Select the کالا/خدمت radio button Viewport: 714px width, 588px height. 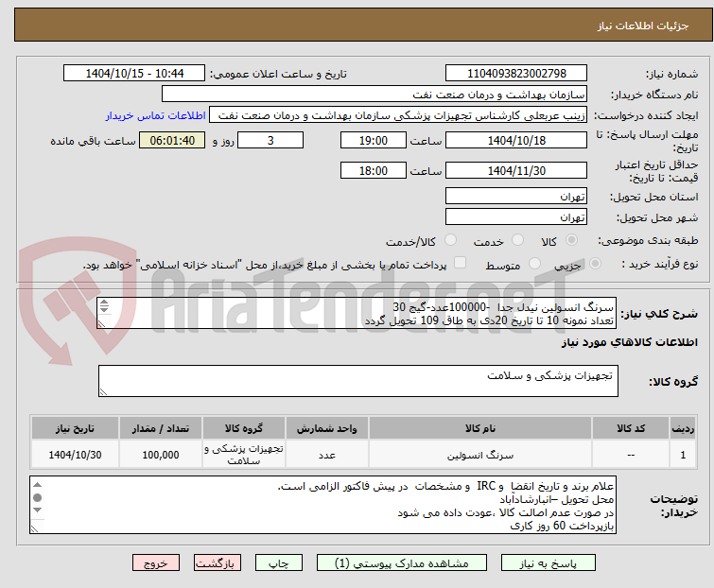tap(450, 240)
